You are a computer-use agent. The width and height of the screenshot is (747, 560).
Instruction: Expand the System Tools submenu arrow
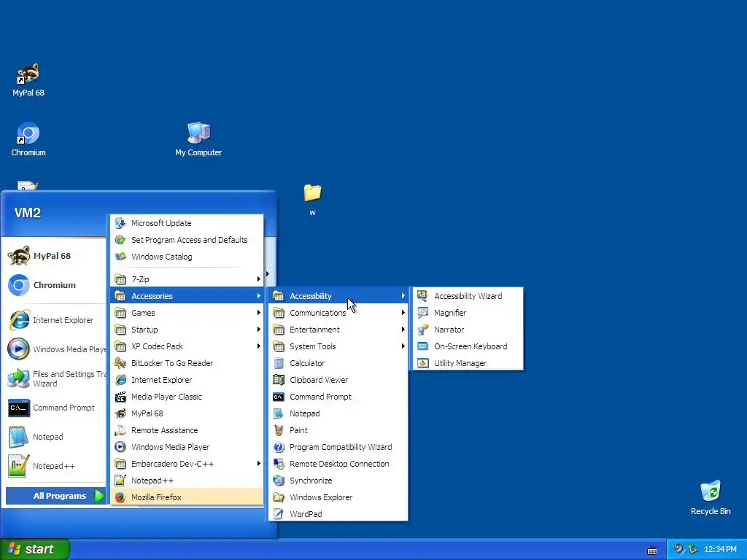(x=403, y=346)
